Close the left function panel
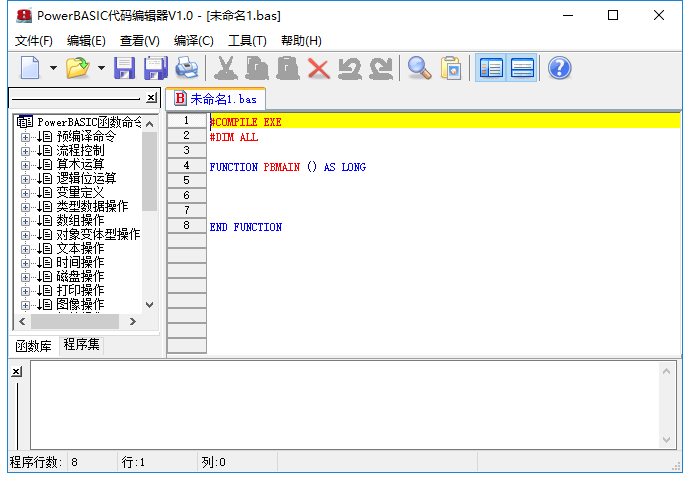 point(151,97)
